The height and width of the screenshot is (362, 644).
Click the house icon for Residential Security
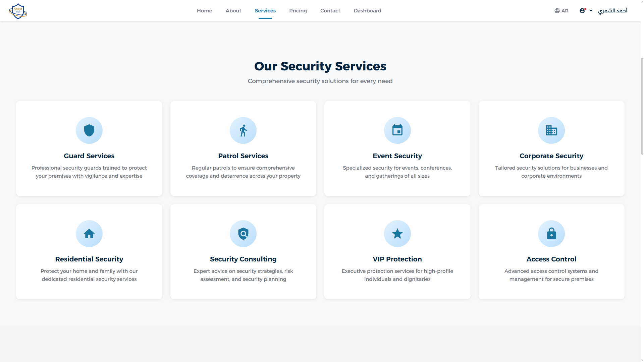click(89, 234)
